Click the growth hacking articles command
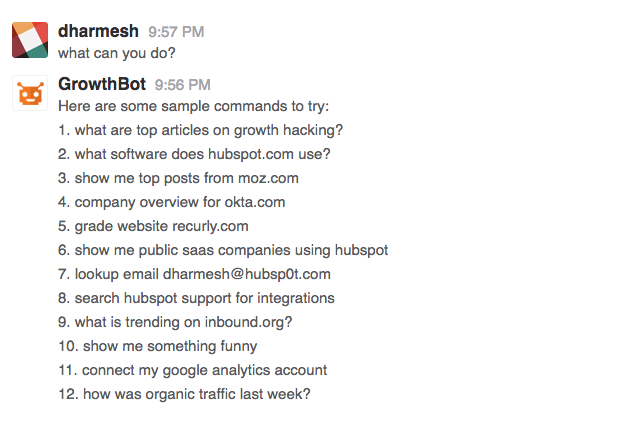 click(x=200, y=130)
